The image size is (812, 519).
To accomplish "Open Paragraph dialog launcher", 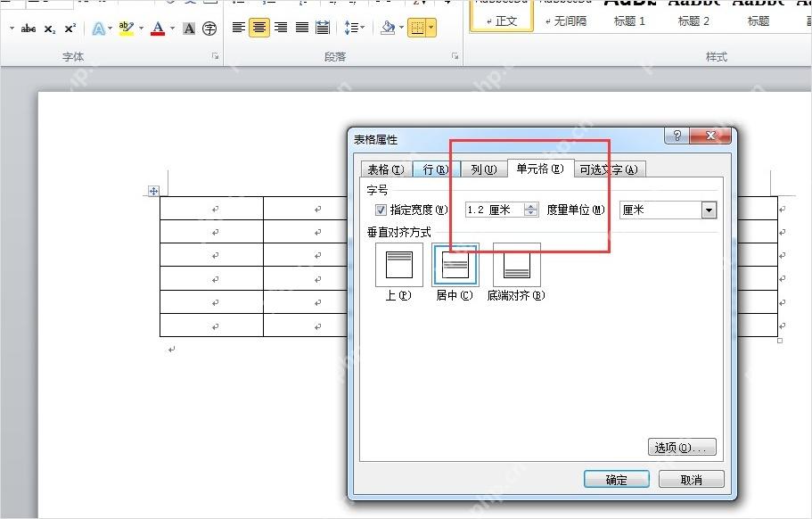I will click(x=455, y=56).
